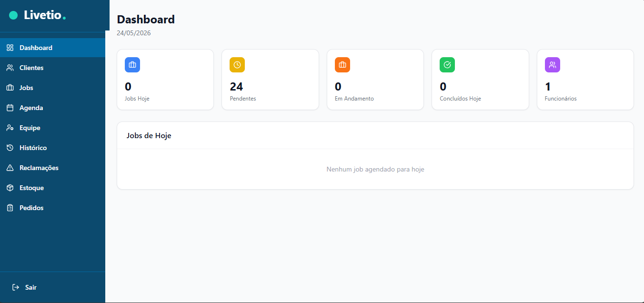Navigate to Agenda
The width and height of the screenshot is (644, 303).
[52, 108]
